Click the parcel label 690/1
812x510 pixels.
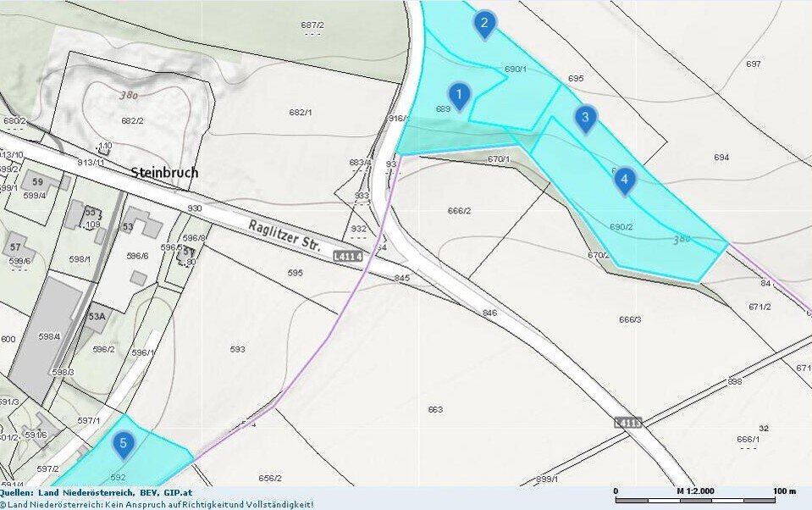[516, 69]
